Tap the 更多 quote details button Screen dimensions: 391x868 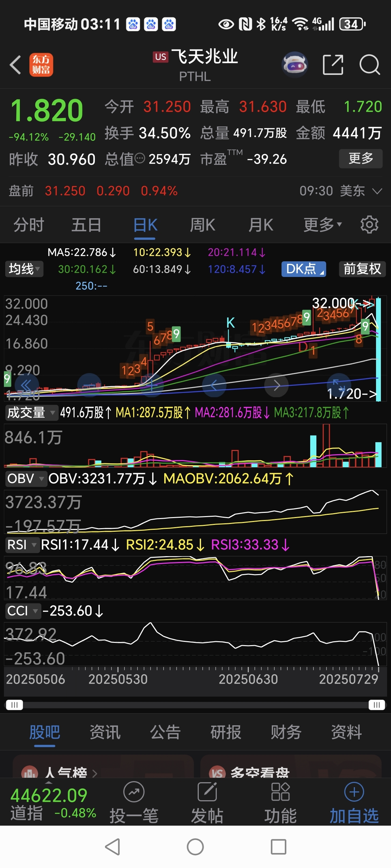361,158
